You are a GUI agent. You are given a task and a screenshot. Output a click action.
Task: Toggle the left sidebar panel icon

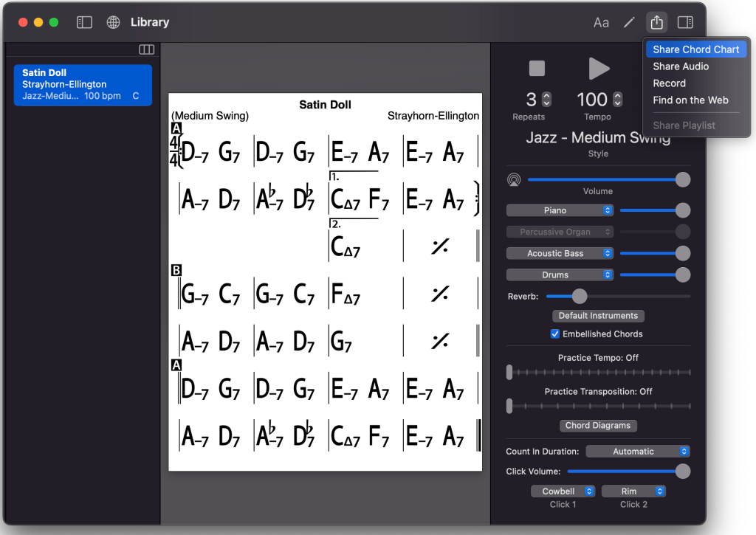tap(85, 22)
